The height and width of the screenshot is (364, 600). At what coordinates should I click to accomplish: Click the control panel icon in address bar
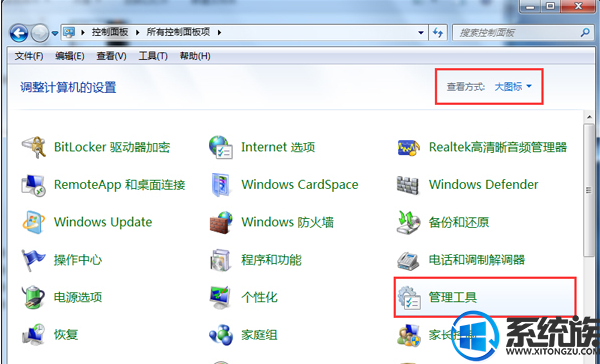(x=69, y=32)
